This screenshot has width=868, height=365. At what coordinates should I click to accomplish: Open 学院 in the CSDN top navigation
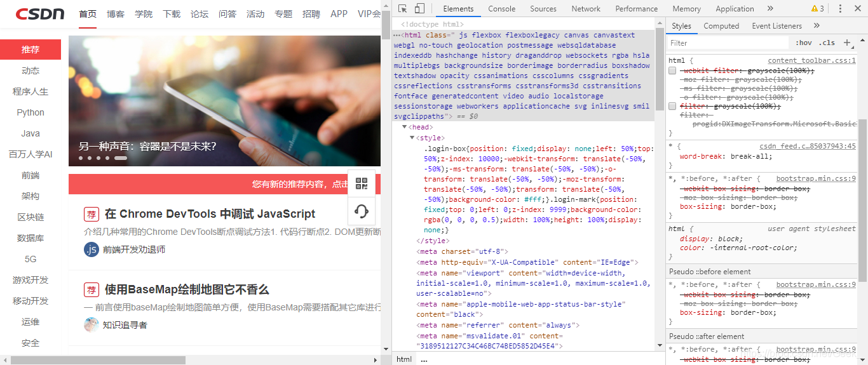coord(144,14)
